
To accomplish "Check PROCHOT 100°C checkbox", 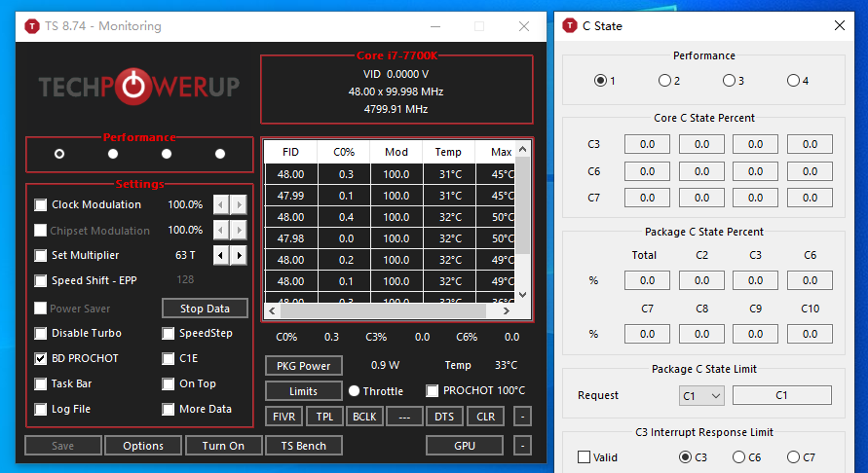I will (x=433, y=390).
